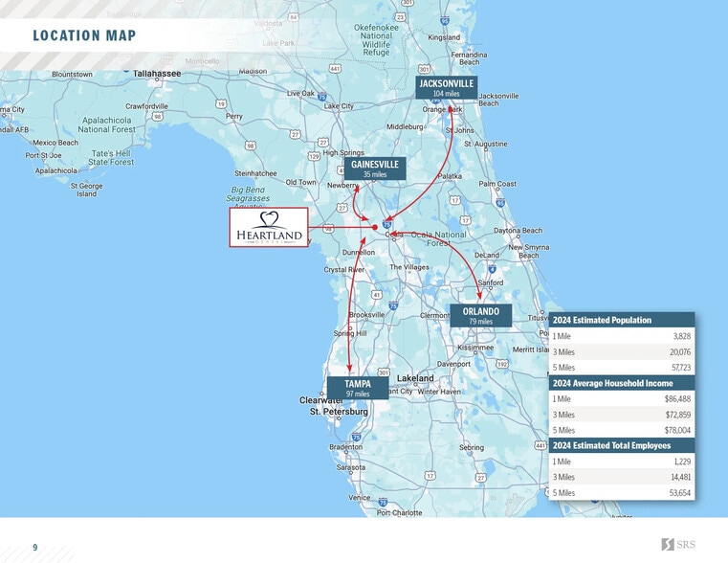Click the Fernandina Beach map label
The image size is (728, 563).
[x=469, y=58]
